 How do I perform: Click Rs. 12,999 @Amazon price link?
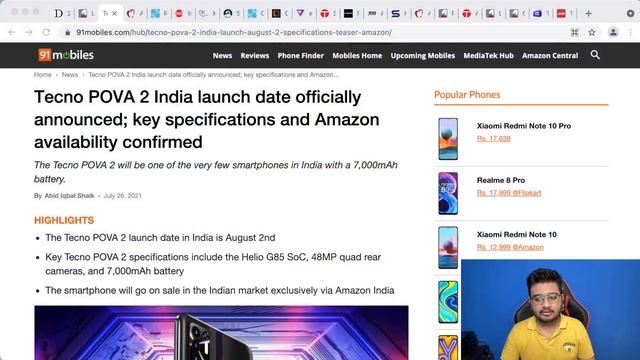(x=511, y=247)
